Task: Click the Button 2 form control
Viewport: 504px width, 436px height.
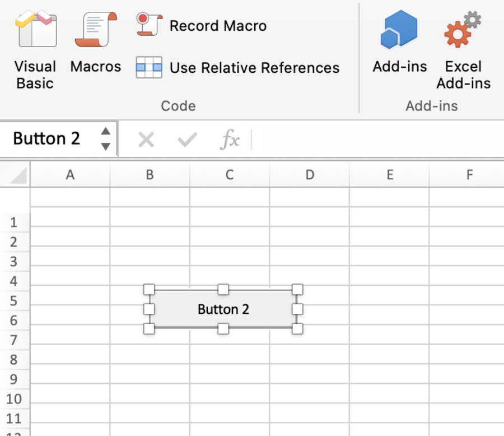Action: [x=223, y=309]
